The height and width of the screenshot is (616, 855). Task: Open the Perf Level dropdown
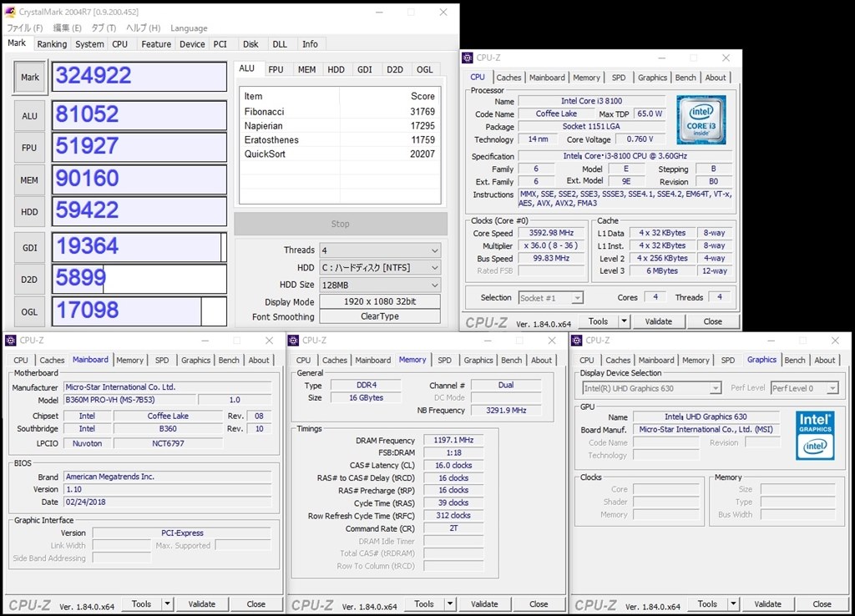804,388
